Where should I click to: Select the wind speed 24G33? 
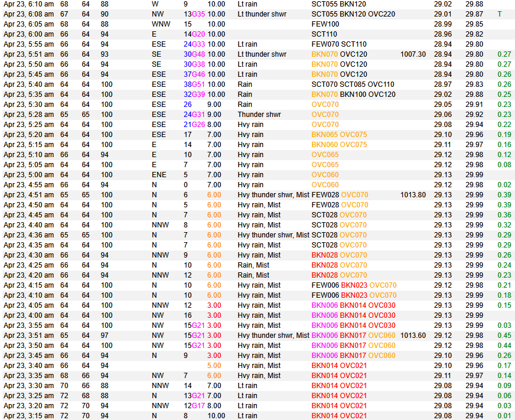194,44
